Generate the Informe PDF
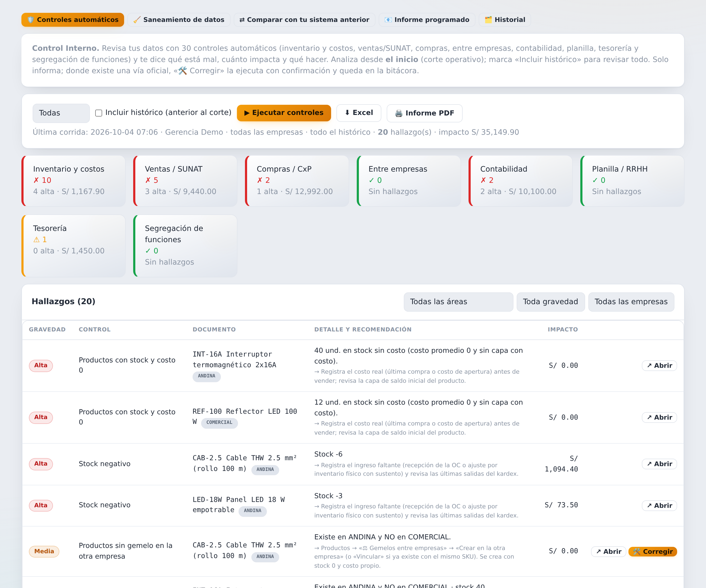 424,113
